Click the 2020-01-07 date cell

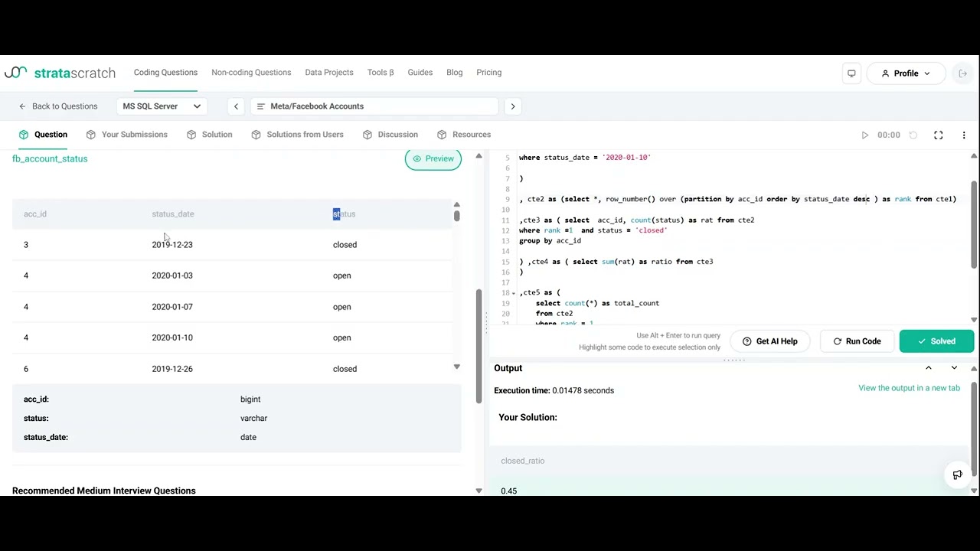point(172,307)
